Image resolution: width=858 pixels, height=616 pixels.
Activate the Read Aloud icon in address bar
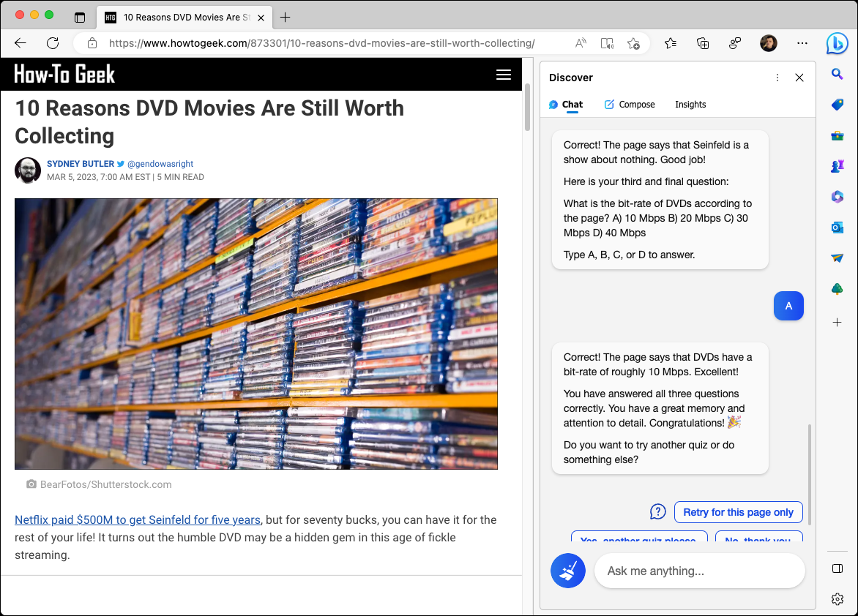coord(581,43)
